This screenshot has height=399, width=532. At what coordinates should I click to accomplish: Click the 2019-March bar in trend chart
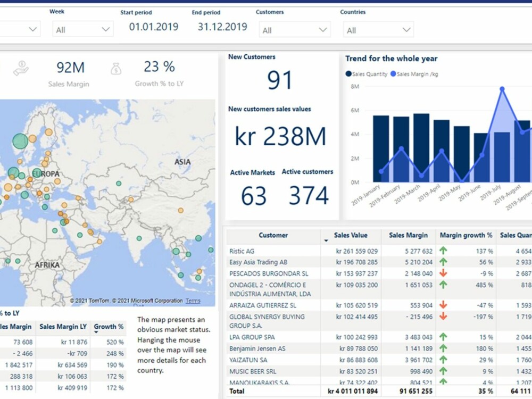(421, 148)
